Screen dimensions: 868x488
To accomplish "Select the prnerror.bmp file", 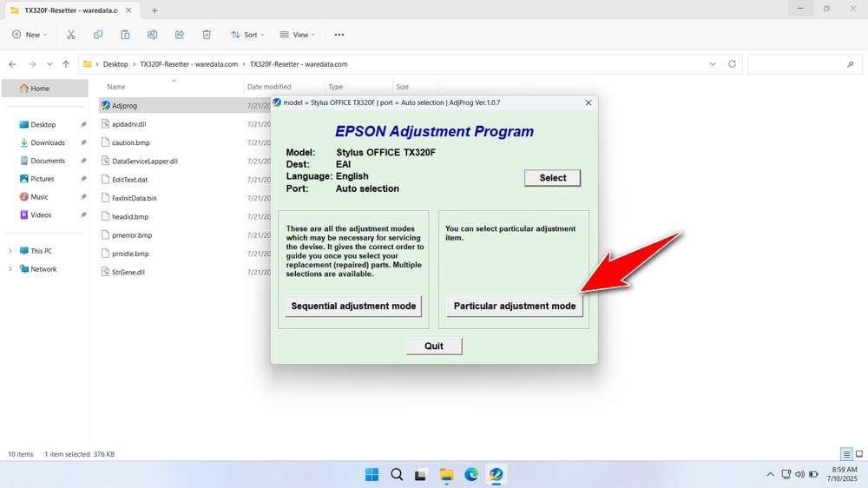I will click(x=132, y=234).
